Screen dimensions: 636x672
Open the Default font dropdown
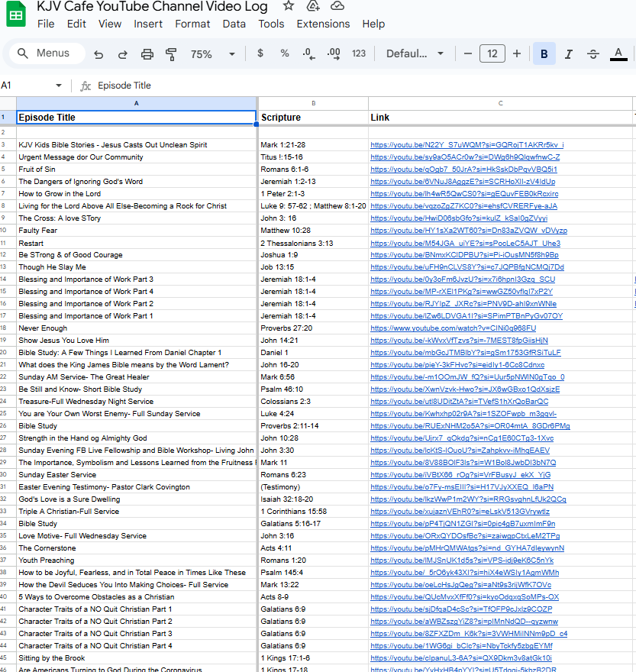(415, 53)
